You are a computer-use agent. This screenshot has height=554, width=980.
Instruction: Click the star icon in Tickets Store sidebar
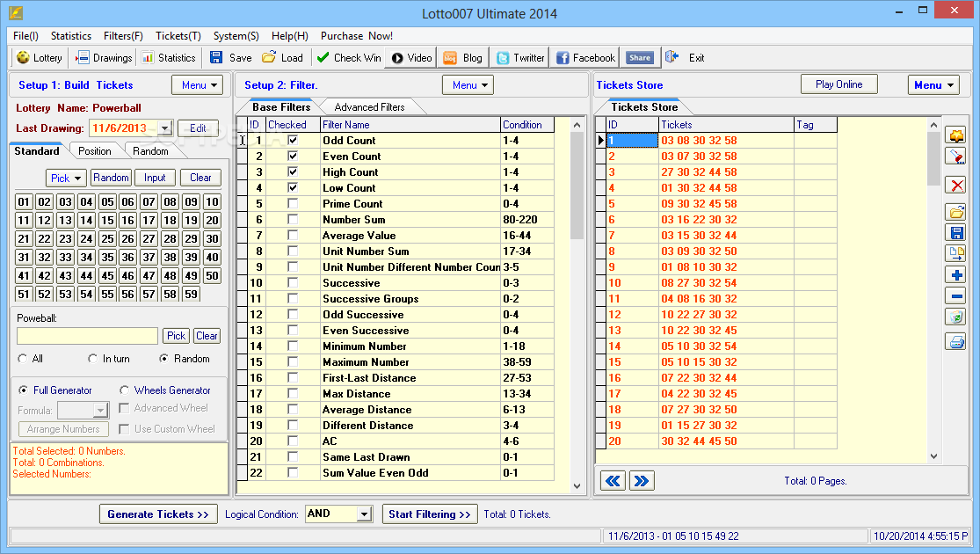(955, 135)
